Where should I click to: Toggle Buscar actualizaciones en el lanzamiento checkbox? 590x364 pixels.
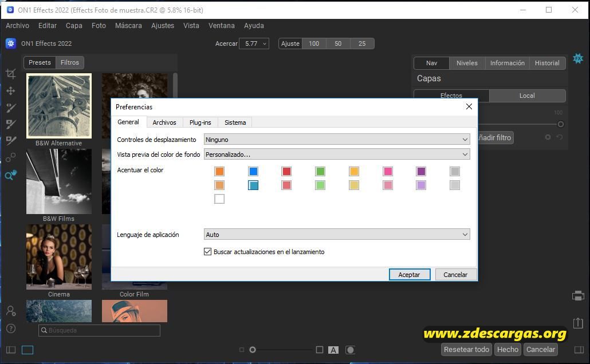[208, 252]
